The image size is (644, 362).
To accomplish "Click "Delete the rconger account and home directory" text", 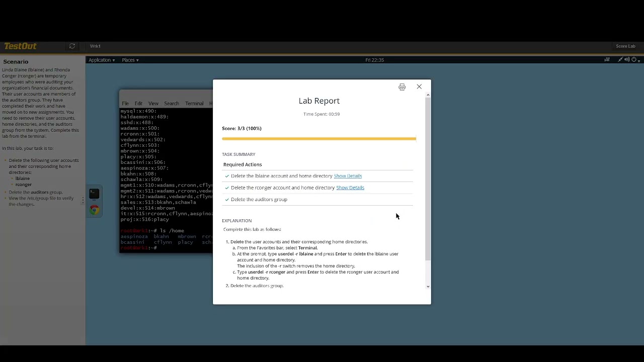I will 283,188.
